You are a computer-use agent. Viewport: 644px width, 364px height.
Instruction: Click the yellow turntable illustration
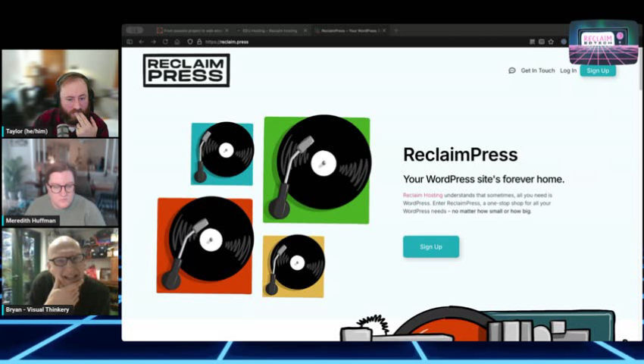pyautogui.click(x=294, y=265)
